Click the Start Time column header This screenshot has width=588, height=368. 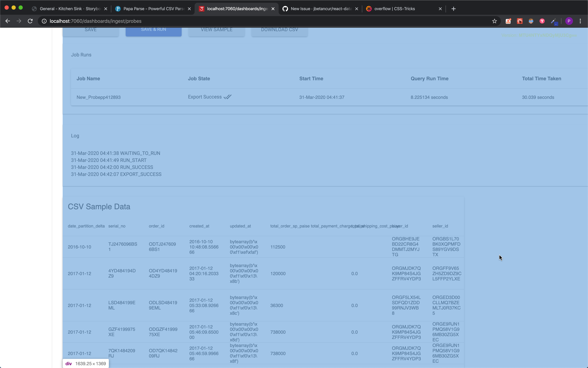[311, 79]
